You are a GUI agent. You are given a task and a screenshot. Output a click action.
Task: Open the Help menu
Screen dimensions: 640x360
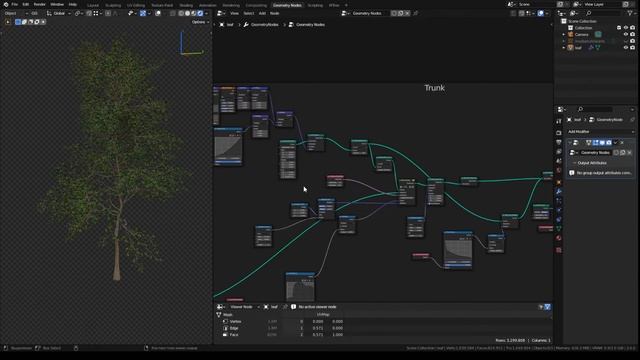[73, 4]
